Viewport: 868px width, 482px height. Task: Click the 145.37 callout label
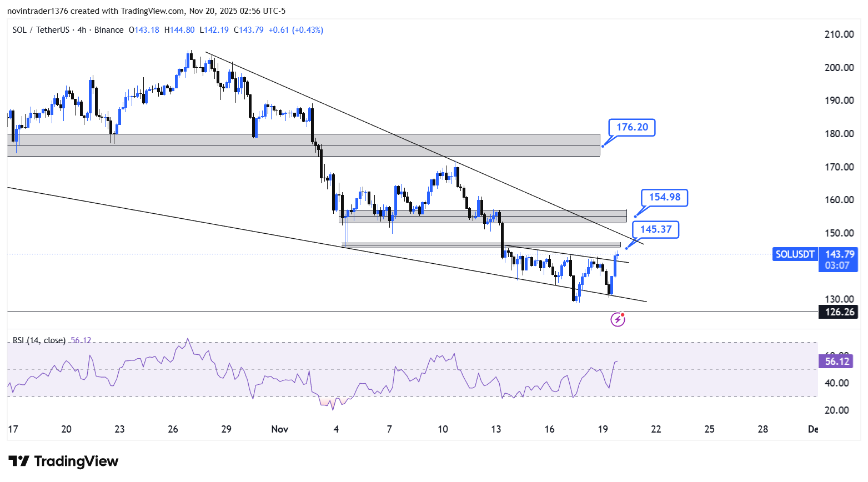click(x=655, y=229)
